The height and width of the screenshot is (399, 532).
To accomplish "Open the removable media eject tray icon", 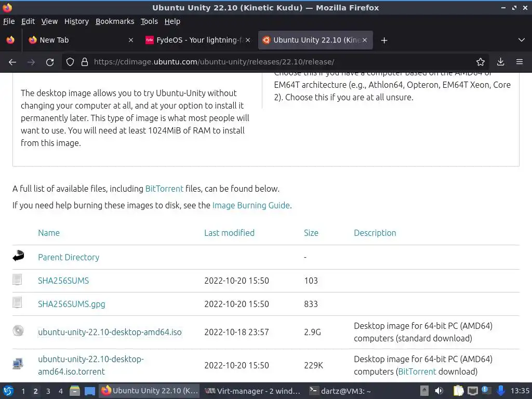I will pyautogui.click(x=424, y=391).
